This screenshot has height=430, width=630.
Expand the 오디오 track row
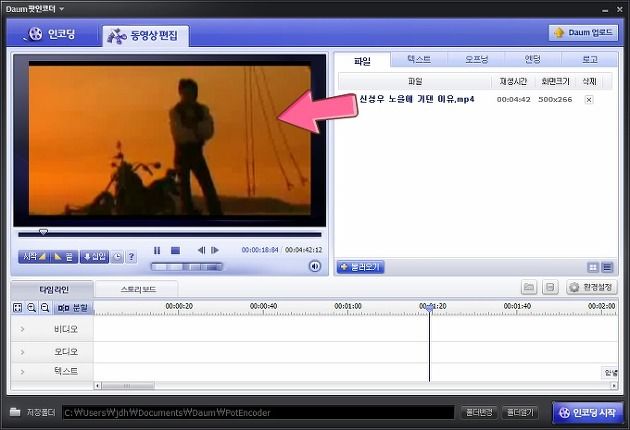tap(22, 352)
